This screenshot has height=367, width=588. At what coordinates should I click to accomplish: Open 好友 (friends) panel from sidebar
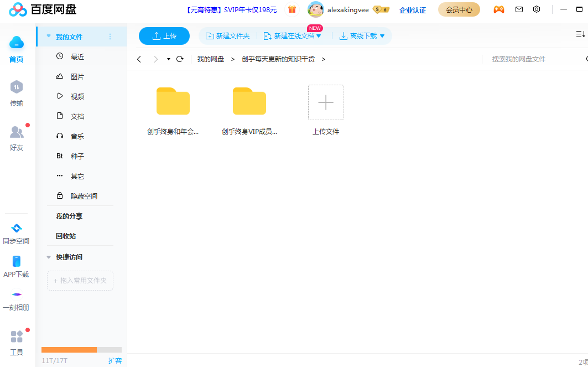coord(16,137)
